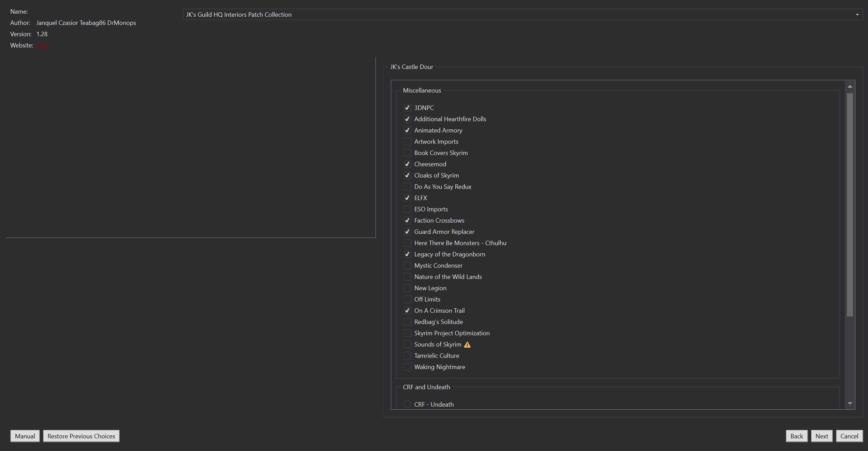Check ESO Imports option
Viewport: 868px width, 451px height.
point(407,209)
